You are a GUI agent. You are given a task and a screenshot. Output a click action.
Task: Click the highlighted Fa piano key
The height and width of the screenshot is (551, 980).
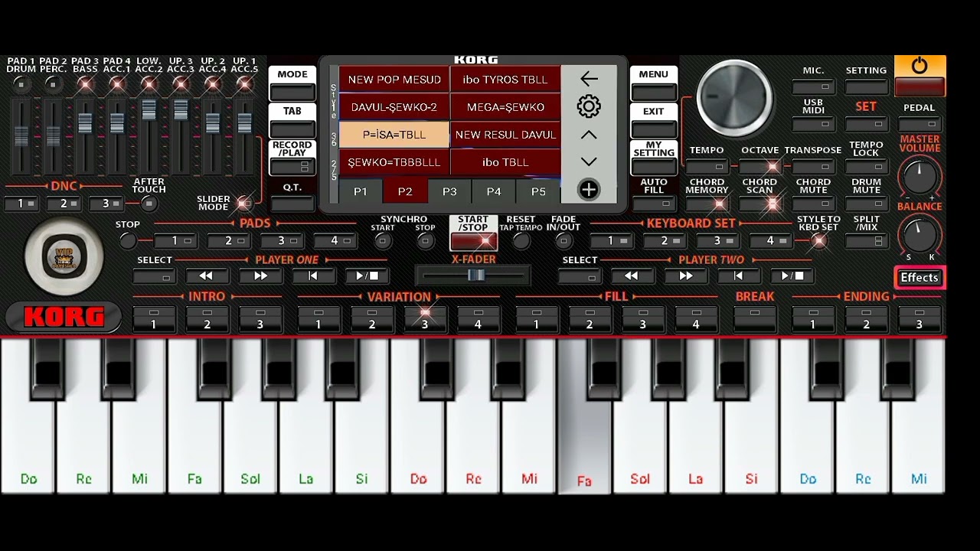584,444
